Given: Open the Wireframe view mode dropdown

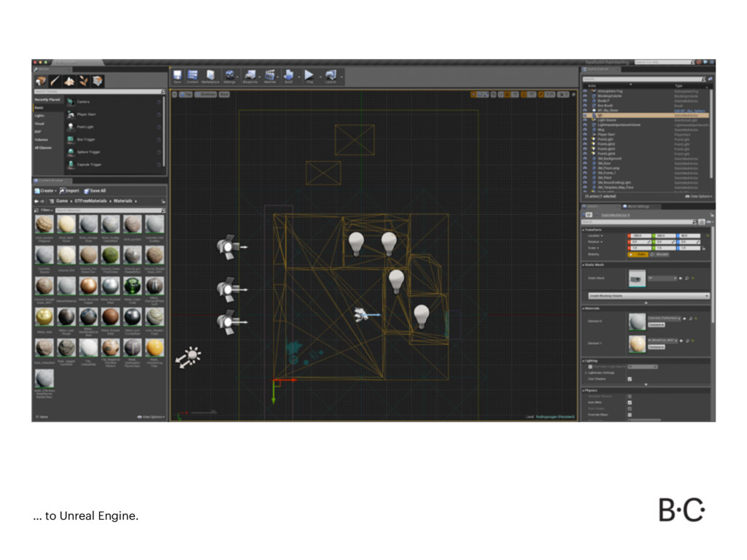Looking at the screenshot, I should 206,95.
